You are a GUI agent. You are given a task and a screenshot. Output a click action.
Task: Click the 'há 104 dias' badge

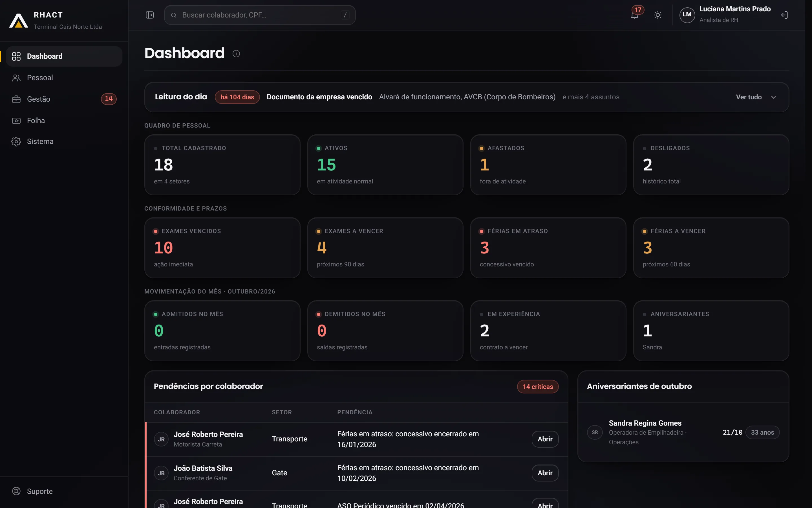point(237,97)
